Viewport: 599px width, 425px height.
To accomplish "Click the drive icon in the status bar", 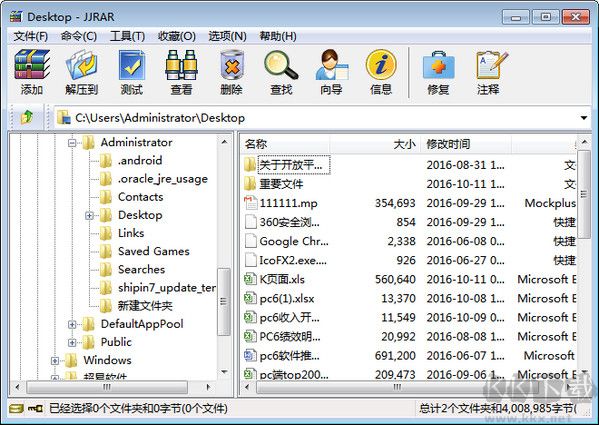I will (16, 409).
